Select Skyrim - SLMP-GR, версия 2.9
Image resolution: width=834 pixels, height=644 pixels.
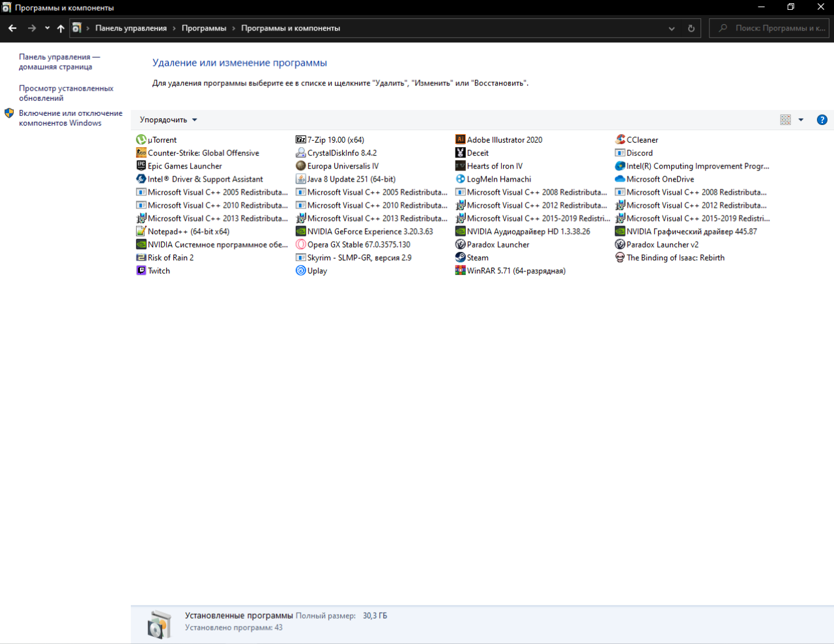[354, 257]
